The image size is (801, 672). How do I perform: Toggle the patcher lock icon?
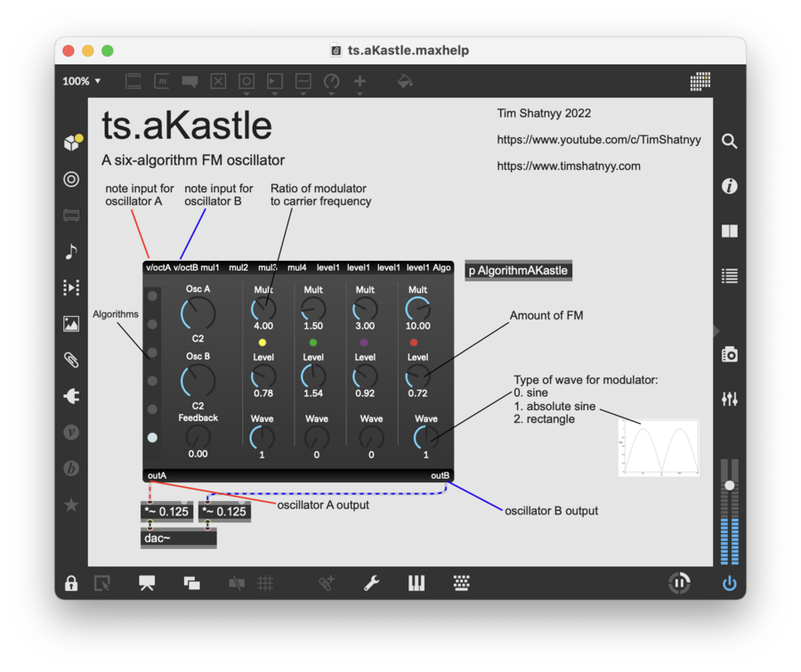coord(70,584)
